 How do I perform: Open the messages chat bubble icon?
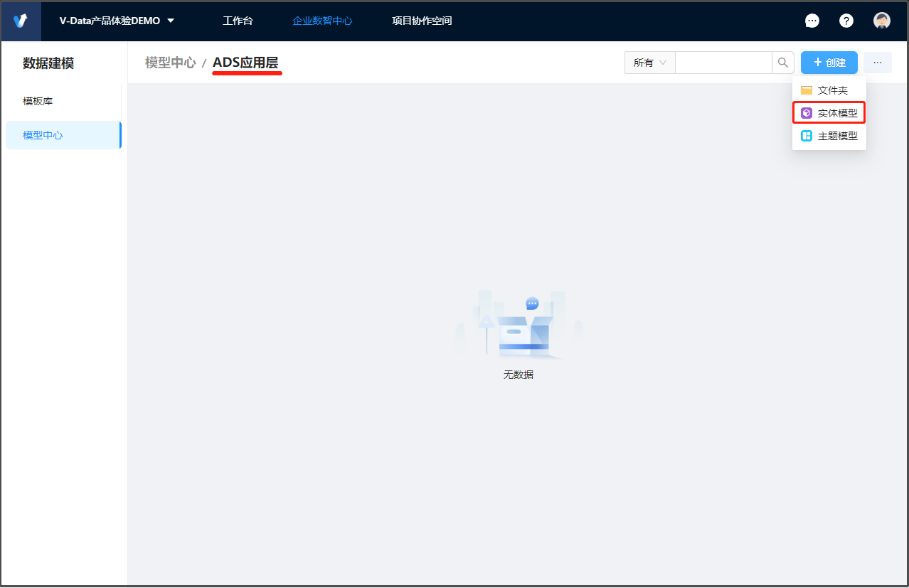coord(812,21)
